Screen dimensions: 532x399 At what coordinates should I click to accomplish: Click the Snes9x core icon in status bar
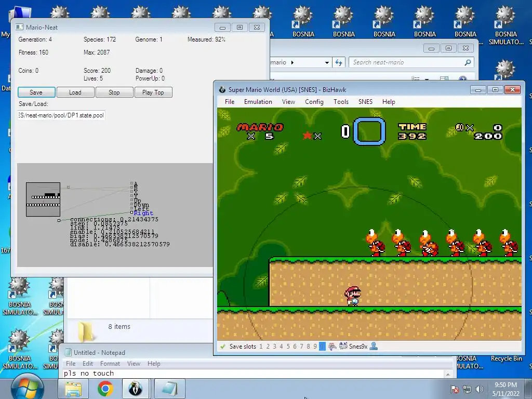pos(343,347)
